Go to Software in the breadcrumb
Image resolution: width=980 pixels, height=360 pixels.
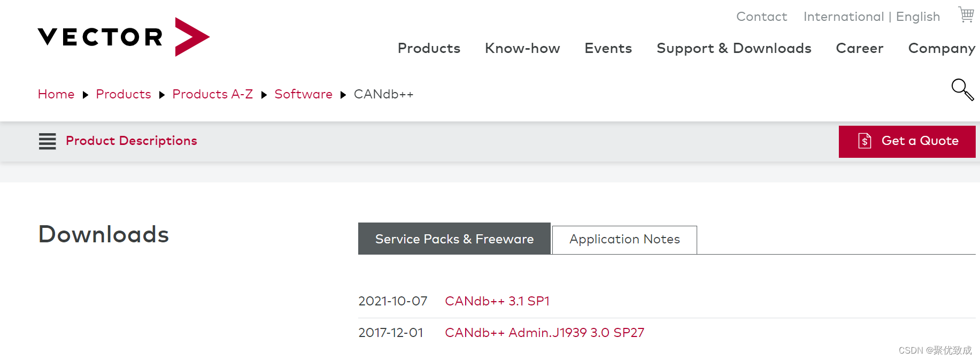point(303,94)
